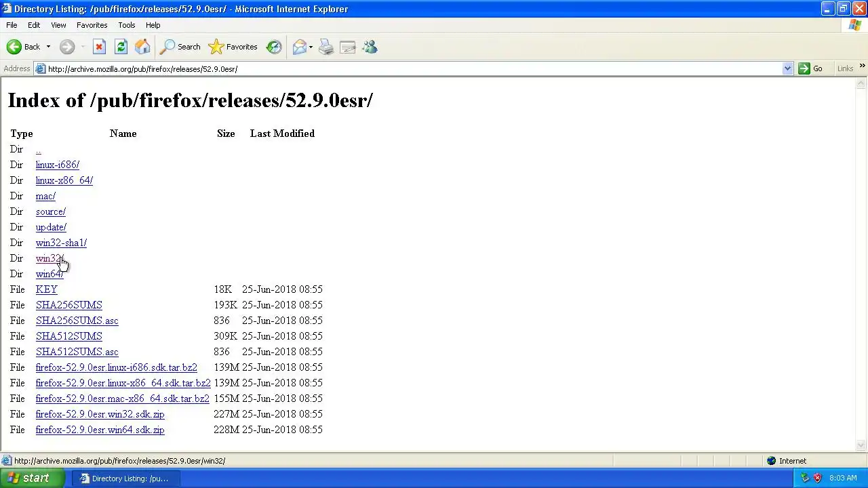Print the page with the Print icon
Screen dimensions: 868x488
click(326, 47)
